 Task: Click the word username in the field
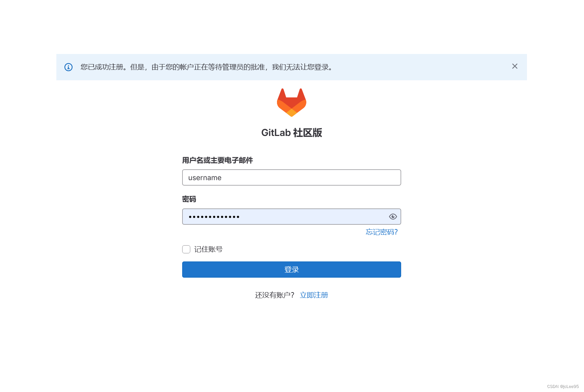205,178
